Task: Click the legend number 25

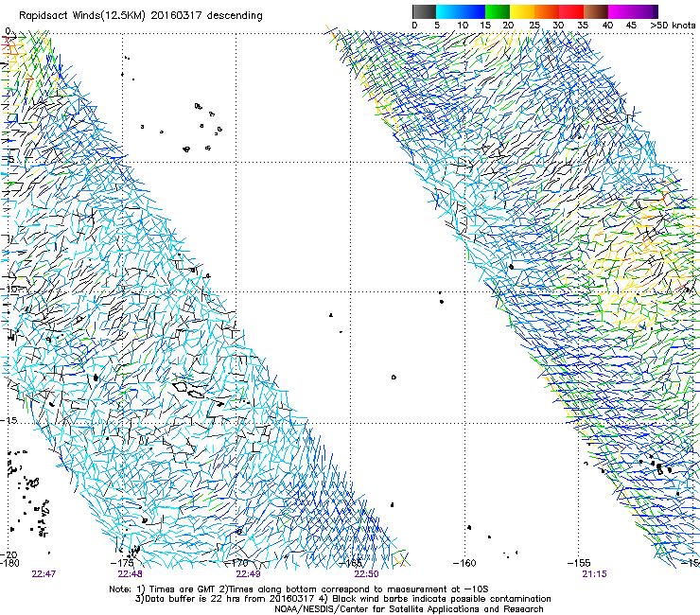Action: point(534,26)
